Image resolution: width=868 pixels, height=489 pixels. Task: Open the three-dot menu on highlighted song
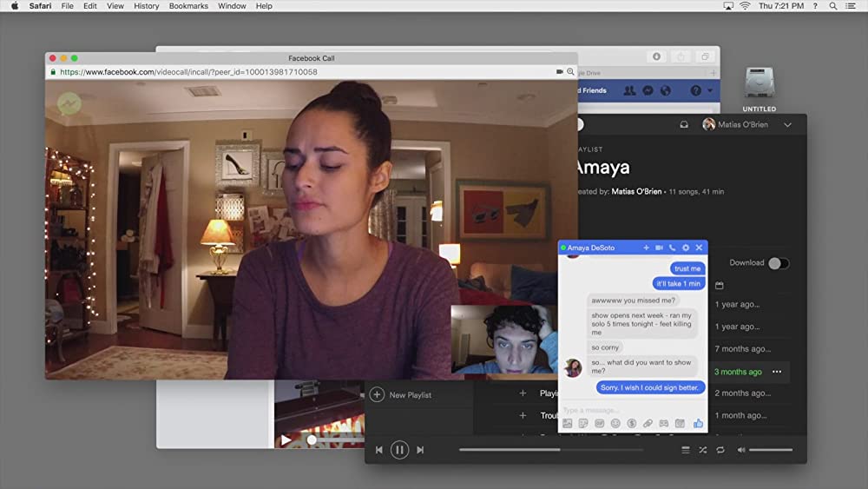(x=777, y=372)
